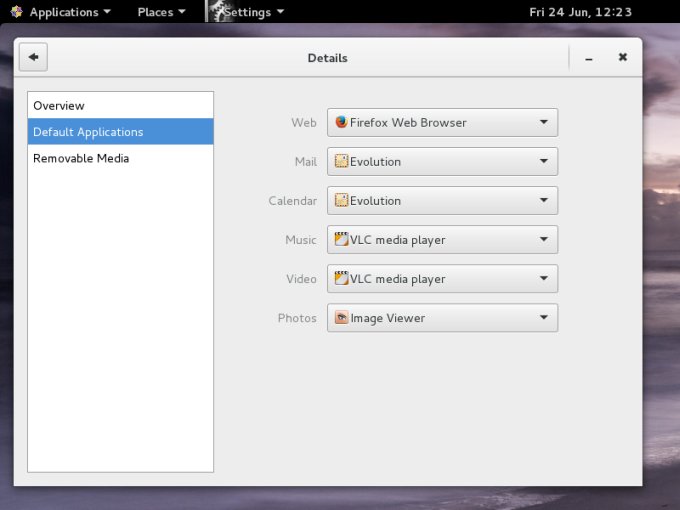Click the Applications menu logo icon
The image size is (680, 510).
point(16,12)
